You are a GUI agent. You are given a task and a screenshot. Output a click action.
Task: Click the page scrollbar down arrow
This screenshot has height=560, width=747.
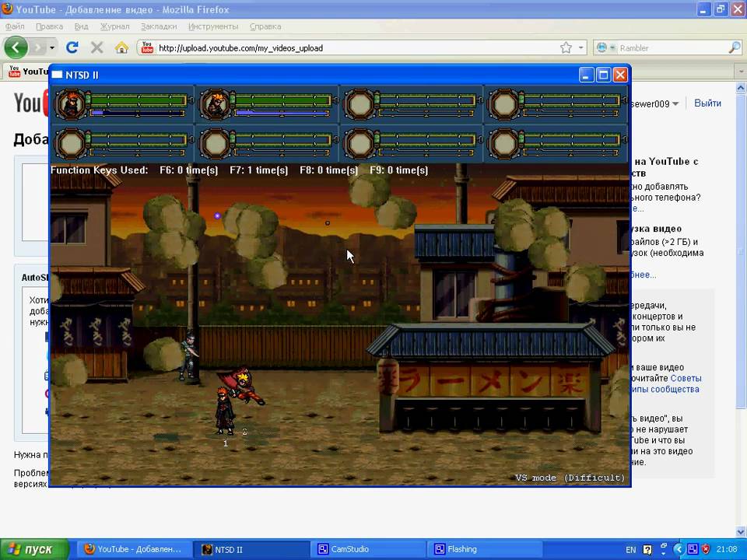tap(741, 532)
